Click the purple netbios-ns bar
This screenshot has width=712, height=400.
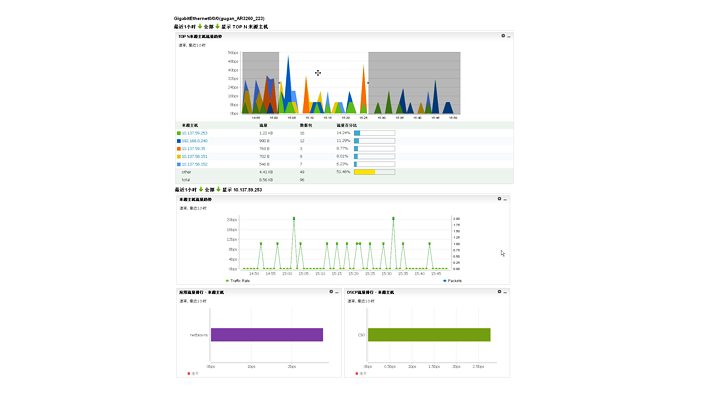pyautogui.click(x=266, y=335)
